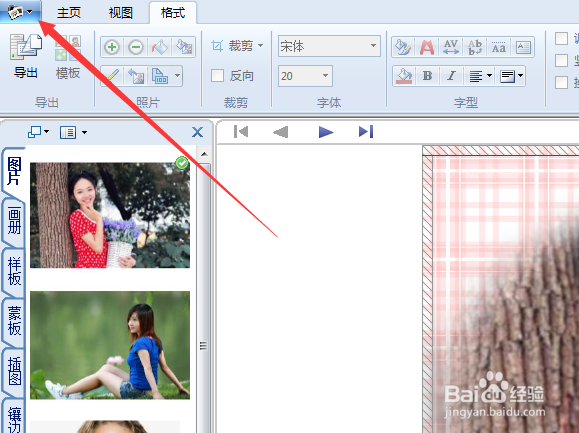579x433 pixels.
Task: Switch to the 主页 ribbon tab
Action: [x=69, y=13]
